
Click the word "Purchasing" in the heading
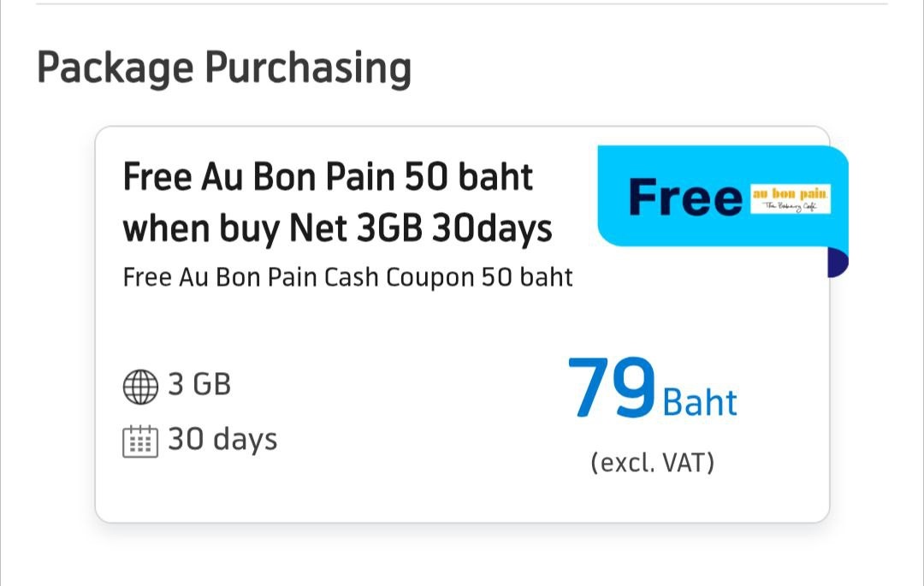click(307, 68)
